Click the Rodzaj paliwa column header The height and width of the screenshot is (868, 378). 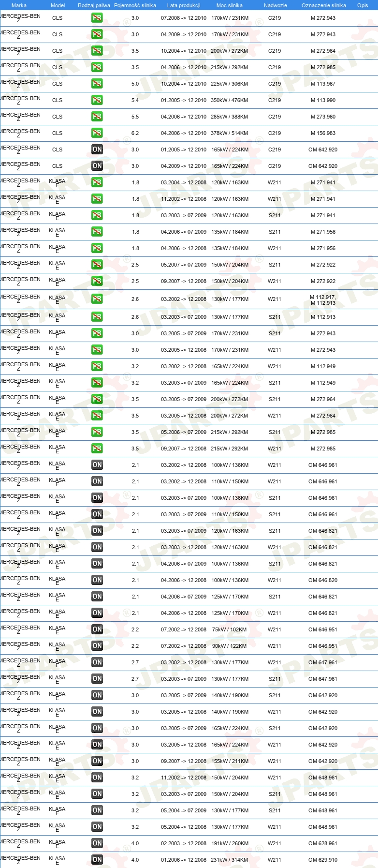(x=94, y=5)
